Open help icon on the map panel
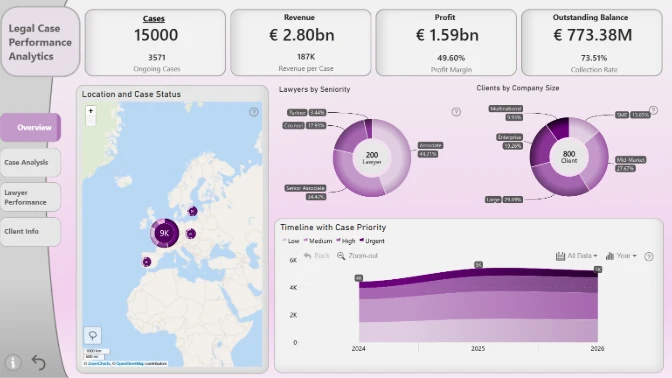Image resolution: width=672 pixels, height=378 pixels. click(254, 112)
